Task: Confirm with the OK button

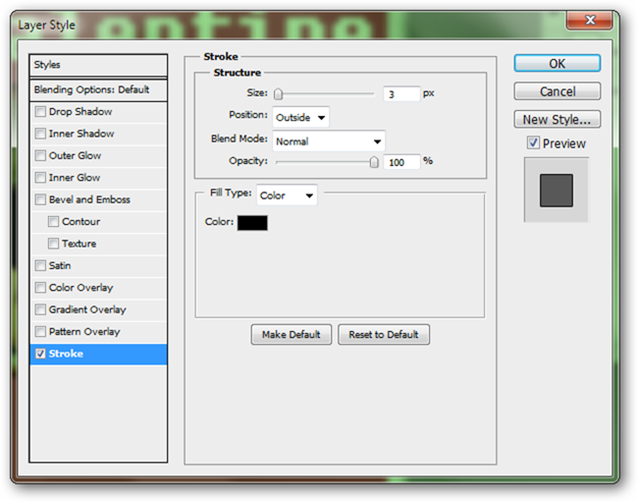Action: click(x=557, y=63)
